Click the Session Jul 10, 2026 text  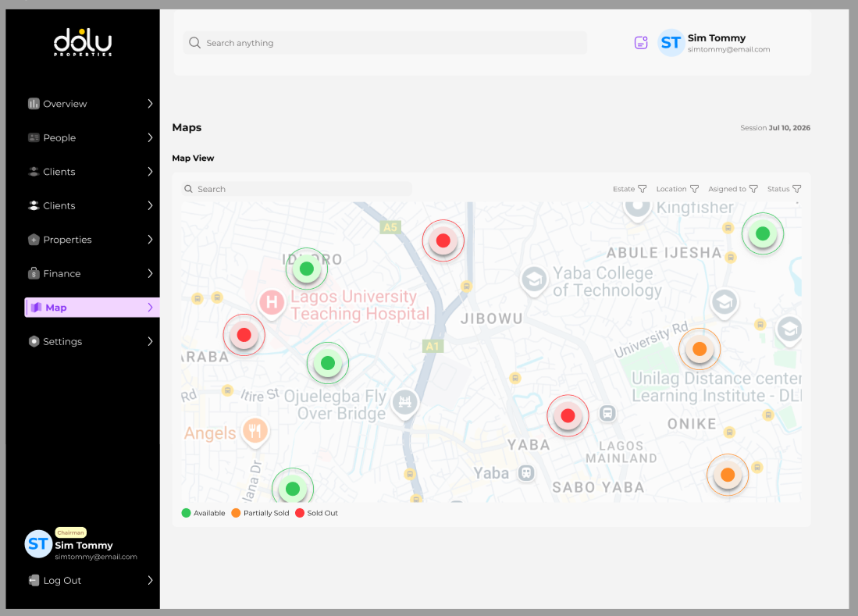tap(774, 127)
